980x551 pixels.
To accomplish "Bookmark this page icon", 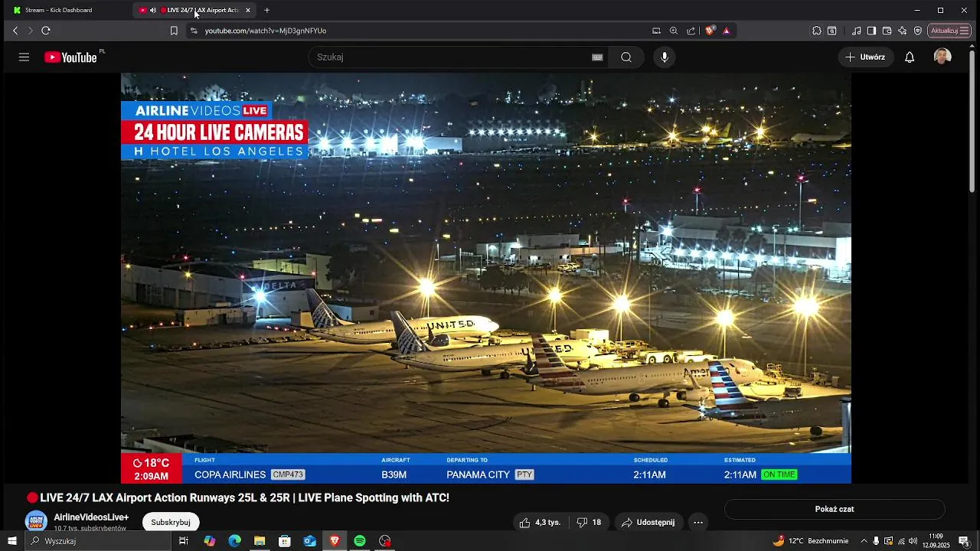I will tap(174, 31).
